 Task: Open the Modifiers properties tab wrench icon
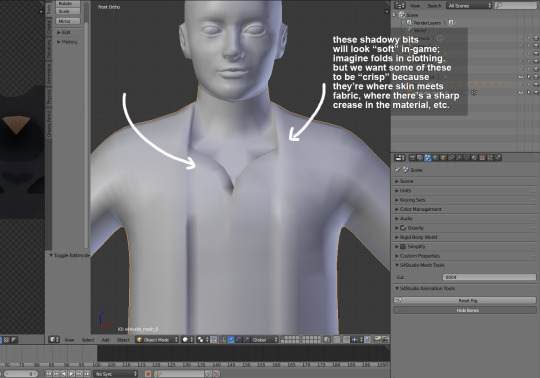click(x=459, y=158)
